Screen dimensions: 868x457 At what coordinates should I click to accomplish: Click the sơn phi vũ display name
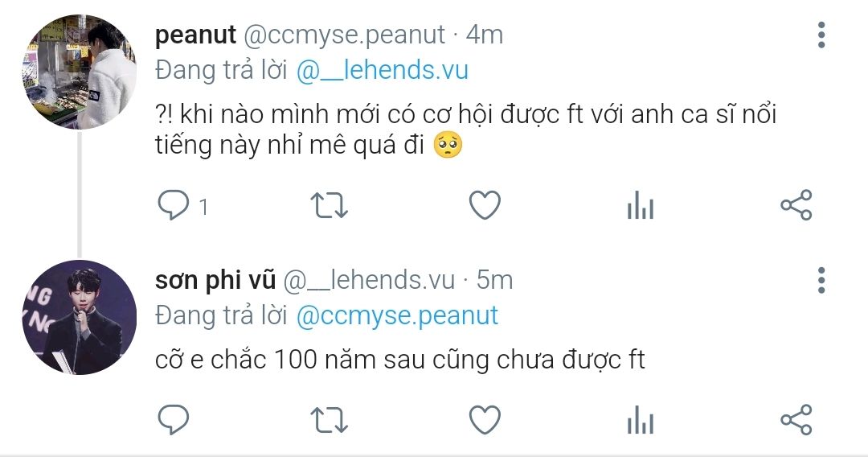click(215, 280)
